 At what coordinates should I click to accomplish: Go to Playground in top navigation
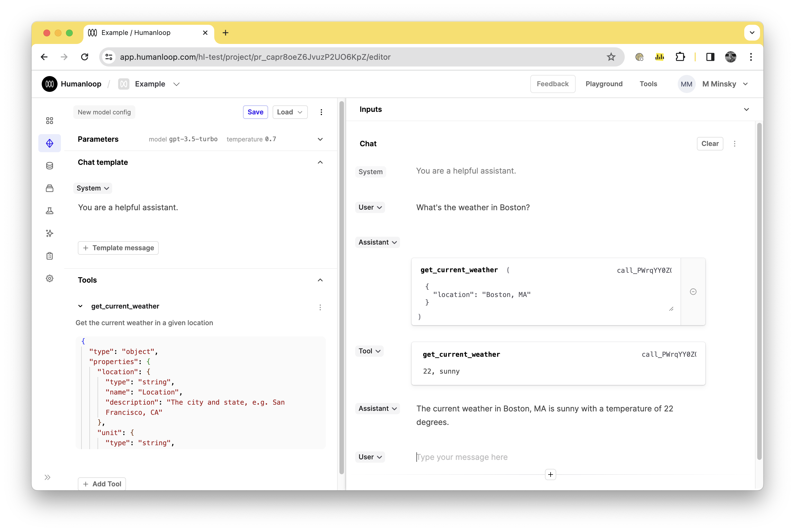604,84
